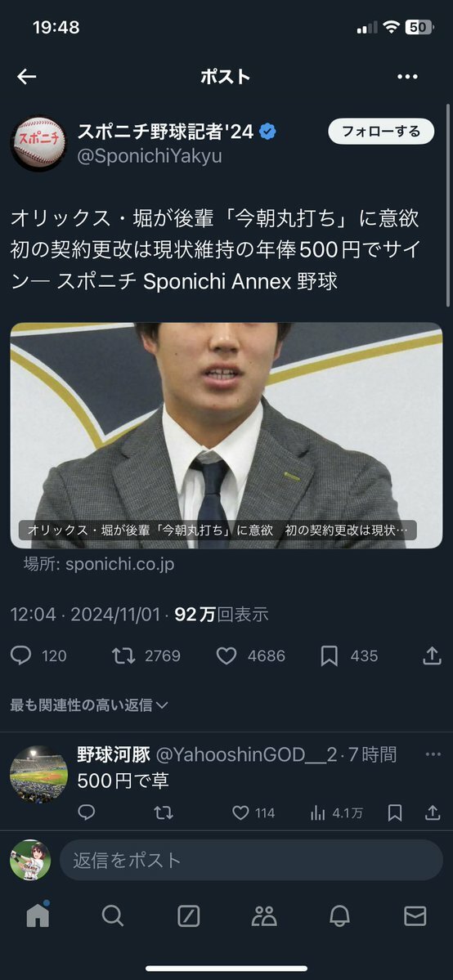This screenshot has width=453, height=980.
Task: Tap the reply bubble icon with 120
Action: (x=20, y=656)
